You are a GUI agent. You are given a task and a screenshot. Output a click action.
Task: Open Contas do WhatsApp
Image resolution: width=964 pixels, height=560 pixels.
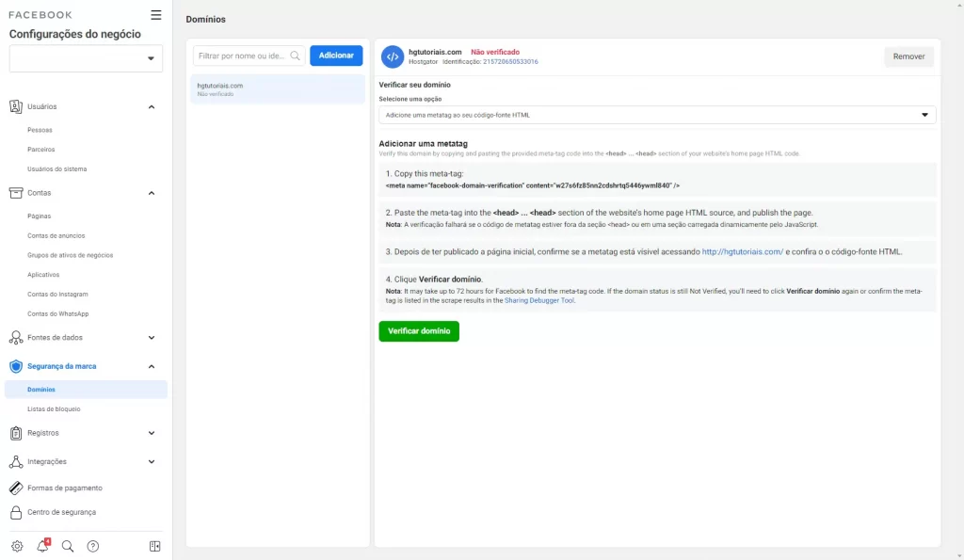(x=57, y=314)
